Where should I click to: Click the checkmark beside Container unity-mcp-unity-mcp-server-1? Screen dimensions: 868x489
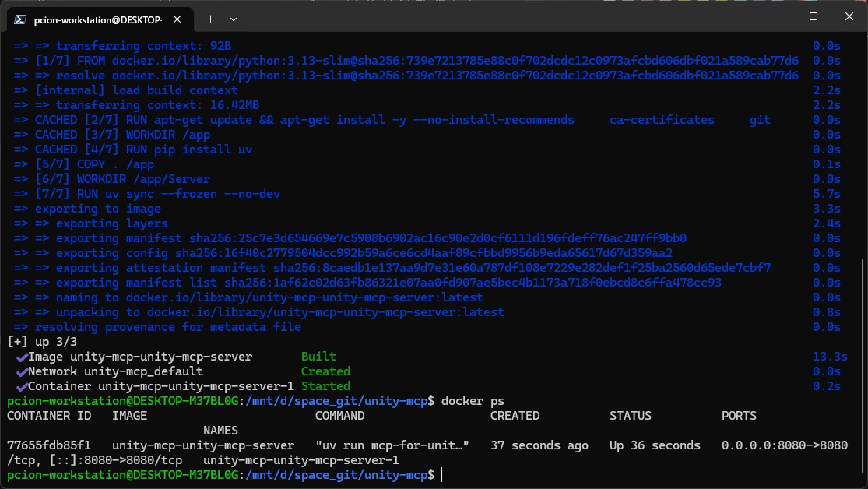click(x=21, y=386)
